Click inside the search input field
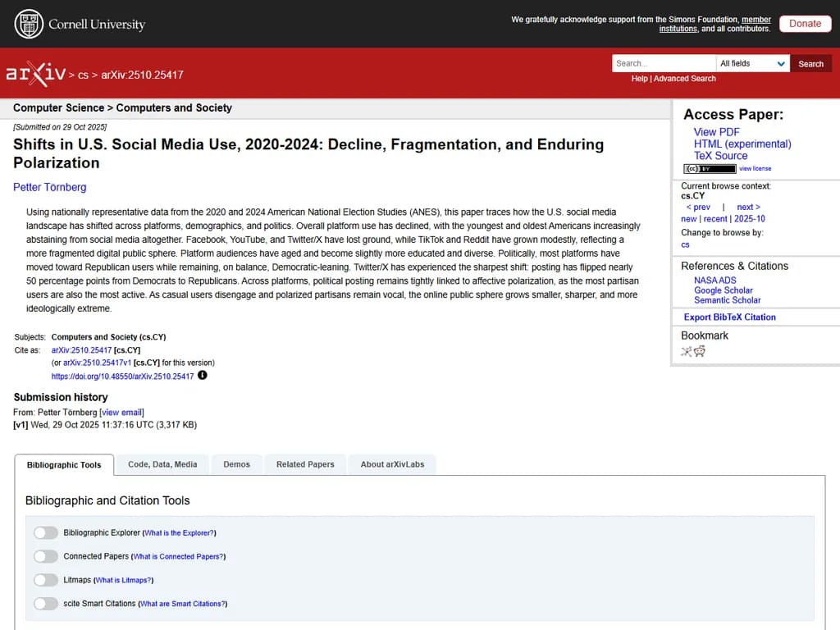Screen dimensions: 840x630 point(663,63)
